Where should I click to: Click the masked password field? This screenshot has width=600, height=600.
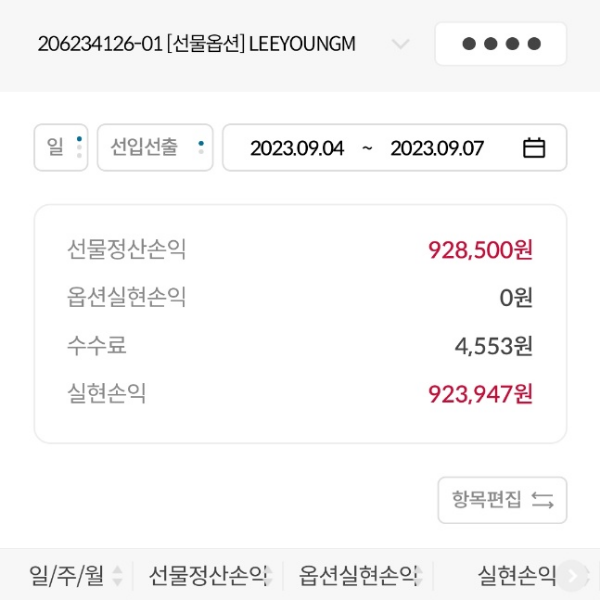[x=501, y=44]
